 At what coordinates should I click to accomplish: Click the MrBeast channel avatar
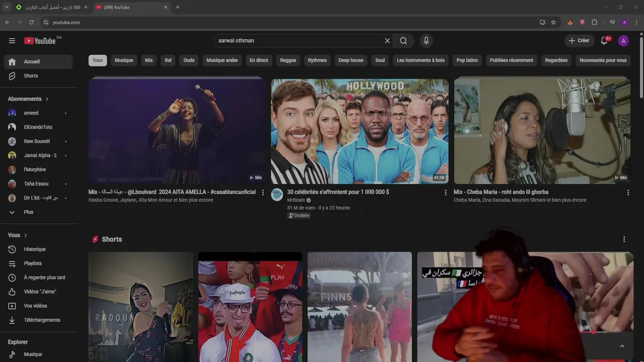[277, 195]
